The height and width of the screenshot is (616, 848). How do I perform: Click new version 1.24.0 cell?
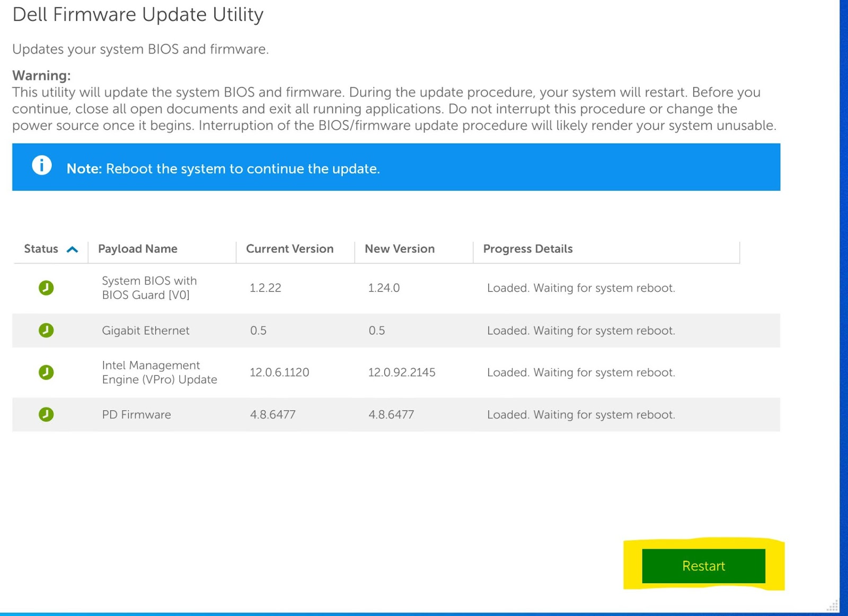pos(384,288)
